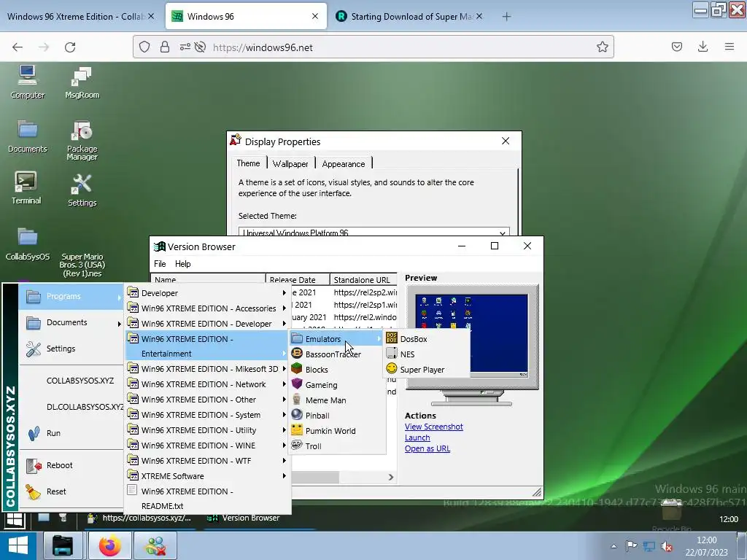Screen dimensions: 747x560
Task: Click Reset in start menu
Action: [71, 491]
